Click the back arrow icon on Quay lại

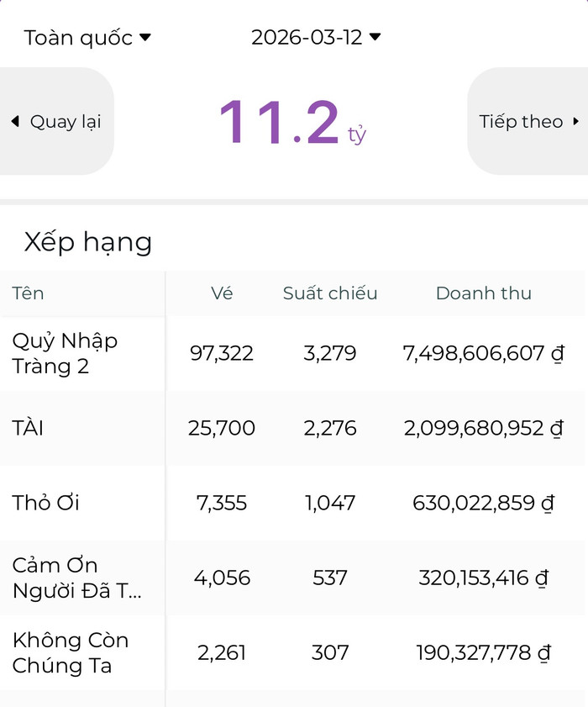(15, 121)
